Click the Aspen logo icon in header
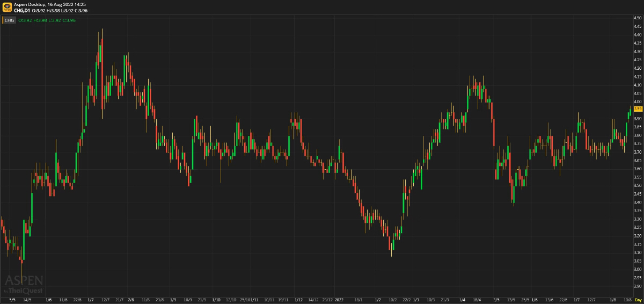 coord(6,7)
